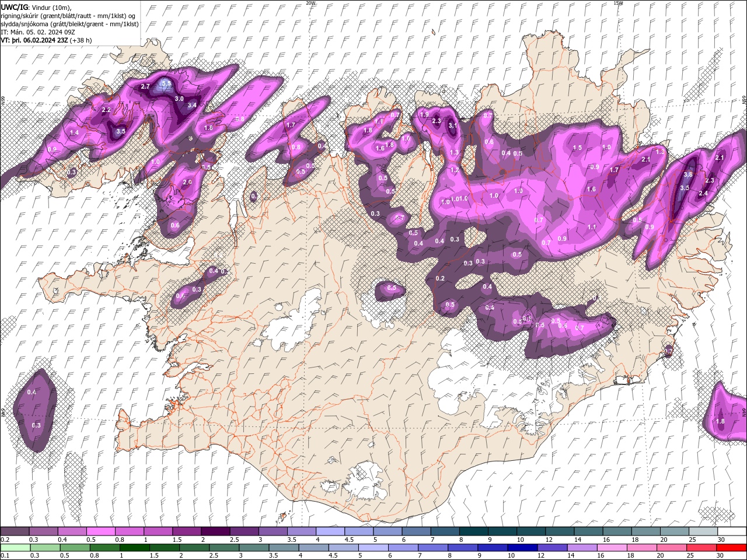Image resolution: width=747 pixels, height=560 pixels.
Task: Click the 'VT: þri. 06.02.2024 23Z' valid time
Action: point(34,40)
